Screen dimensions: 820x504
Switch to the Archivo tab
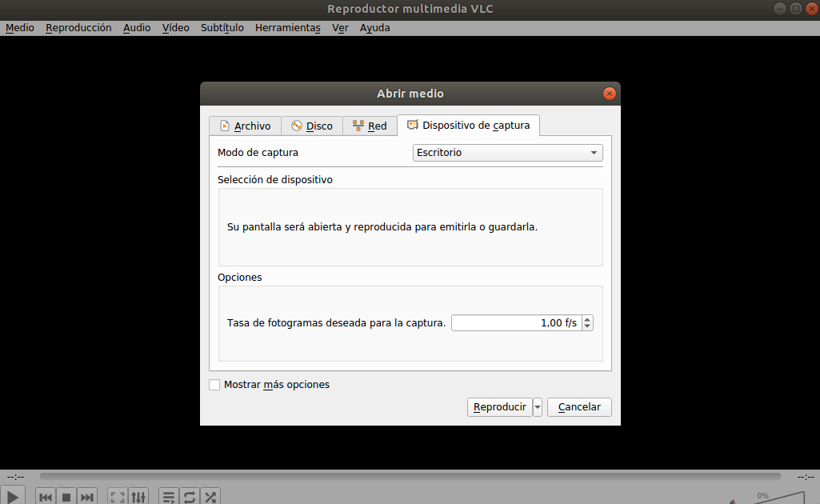(246, 126)
